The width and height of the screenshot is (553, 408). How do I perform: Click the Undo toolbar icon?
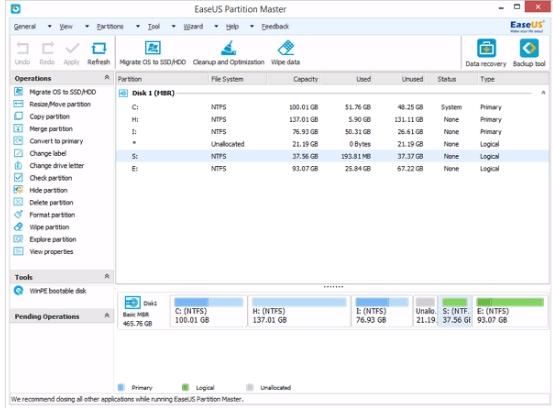coord(23,48)
